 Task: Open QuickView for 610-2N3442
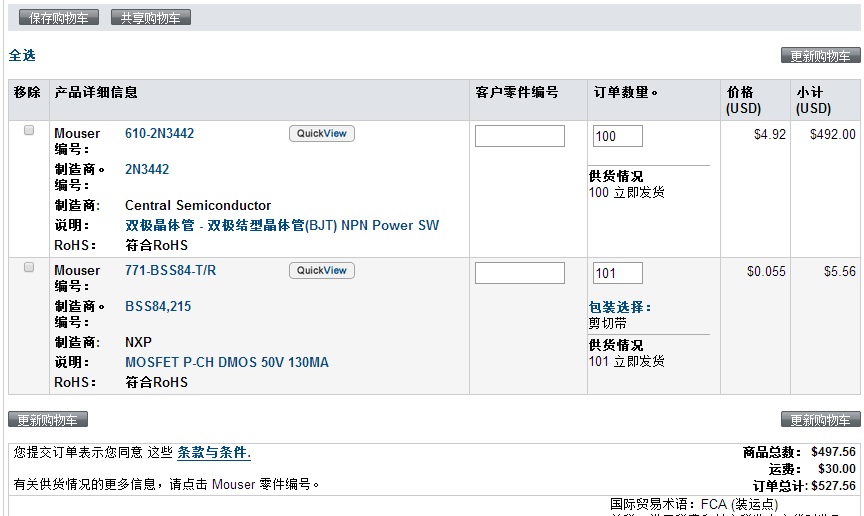tap(321, 134)
